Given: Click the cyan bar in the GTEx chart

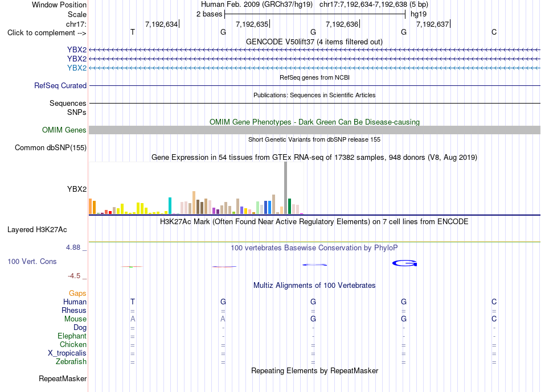Looking at the screenshot, I should point(170,206).
